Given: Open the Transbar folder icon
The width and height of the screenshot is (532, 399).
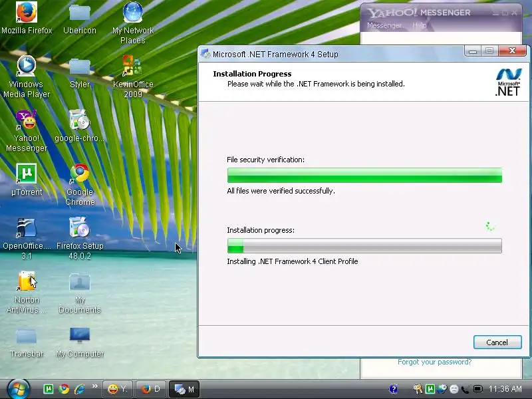Looking at the screenshot, I should coord(27,342).
